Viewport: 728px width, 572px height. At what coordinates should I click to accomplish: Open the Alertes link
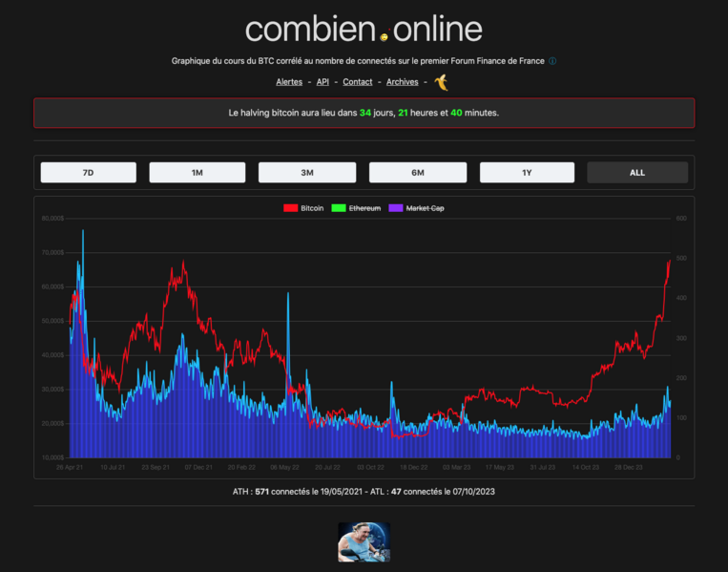click(289, 82)
